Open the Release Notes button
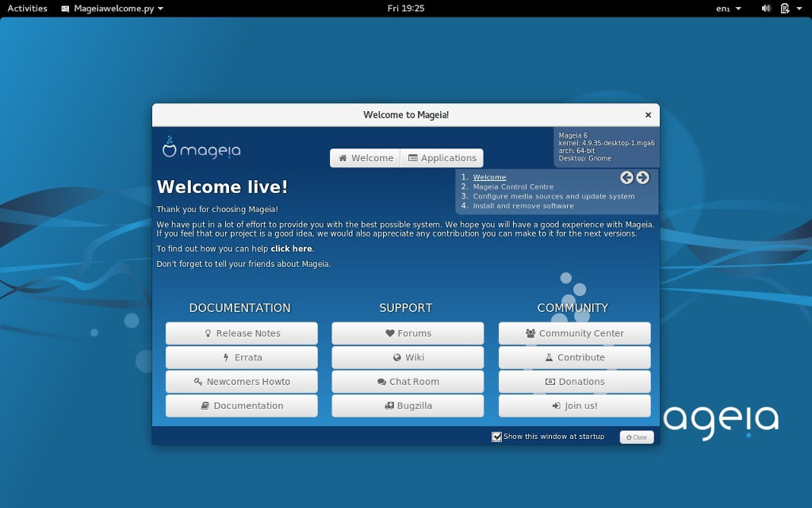The image size is (812, 508). (241, 333)
